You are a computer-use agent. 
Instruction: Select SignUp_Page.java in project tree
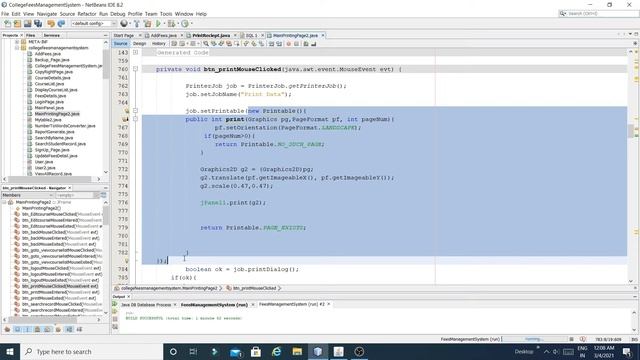pos(52,150)
